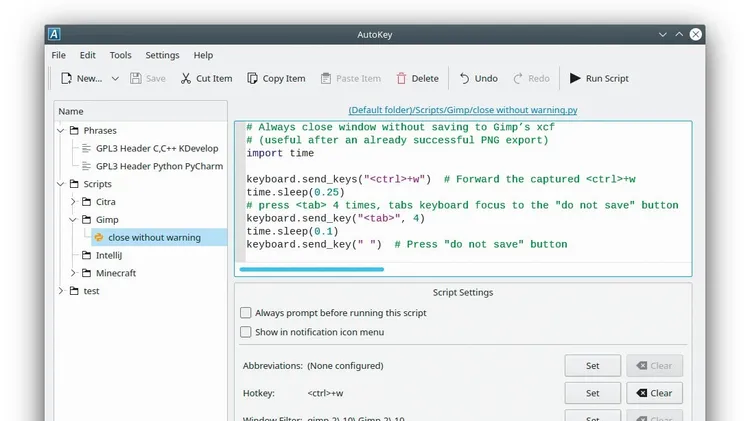Run the script with Run Script
This screenshot has width=750, height=421.
point(599,78)
